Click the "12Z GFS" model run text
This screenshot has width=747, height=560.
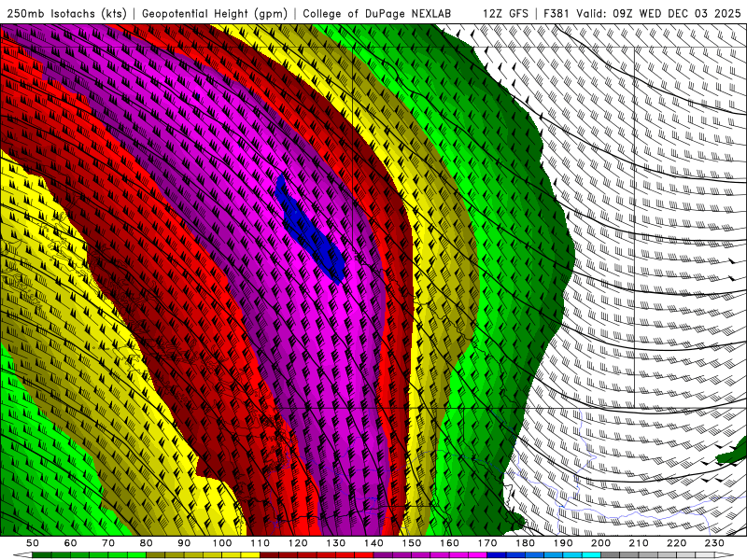[505, 13]
